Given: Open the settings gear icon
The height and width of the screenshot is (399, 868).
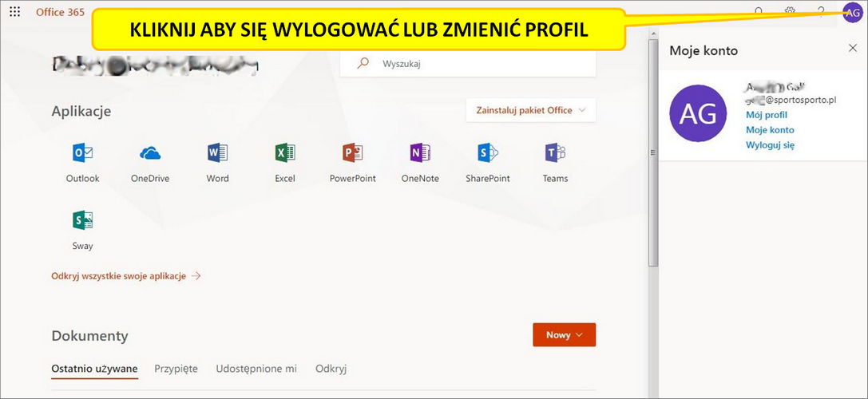Looking at the screenshot, I should pos(790,12).
